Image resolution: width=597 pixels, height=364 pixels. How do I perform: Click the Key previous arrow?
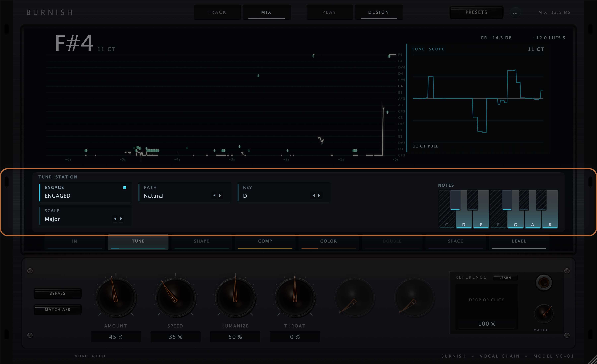[314, 195]
